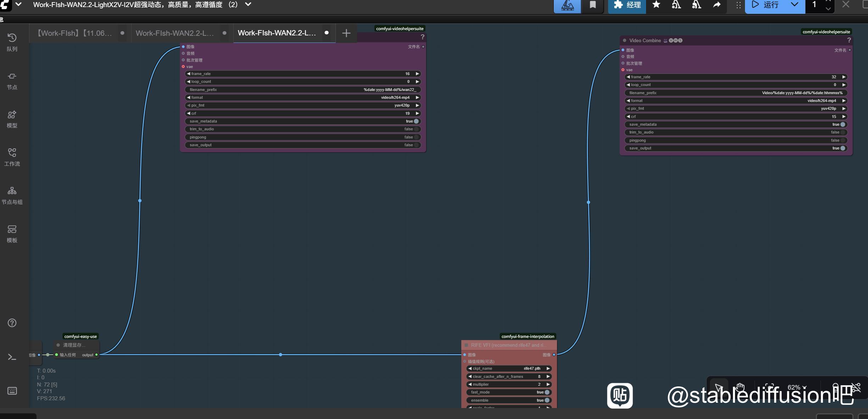Open the Workflows (工作流) sidebar panel
868x419 pixels.
[12, 157]
